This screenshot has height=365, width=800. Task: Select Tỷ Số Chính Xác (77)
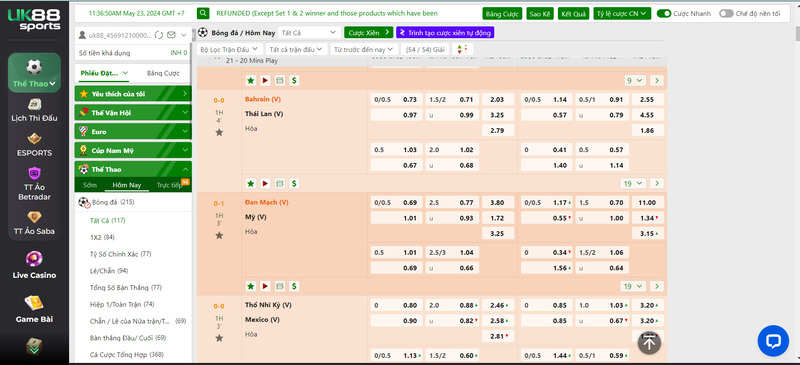point(120,254)
